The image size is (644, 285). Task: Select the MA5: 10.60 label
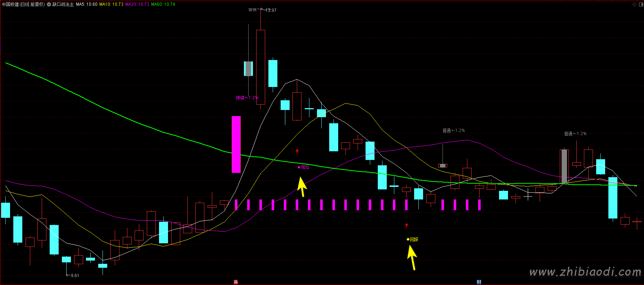(x=87, y=4)
